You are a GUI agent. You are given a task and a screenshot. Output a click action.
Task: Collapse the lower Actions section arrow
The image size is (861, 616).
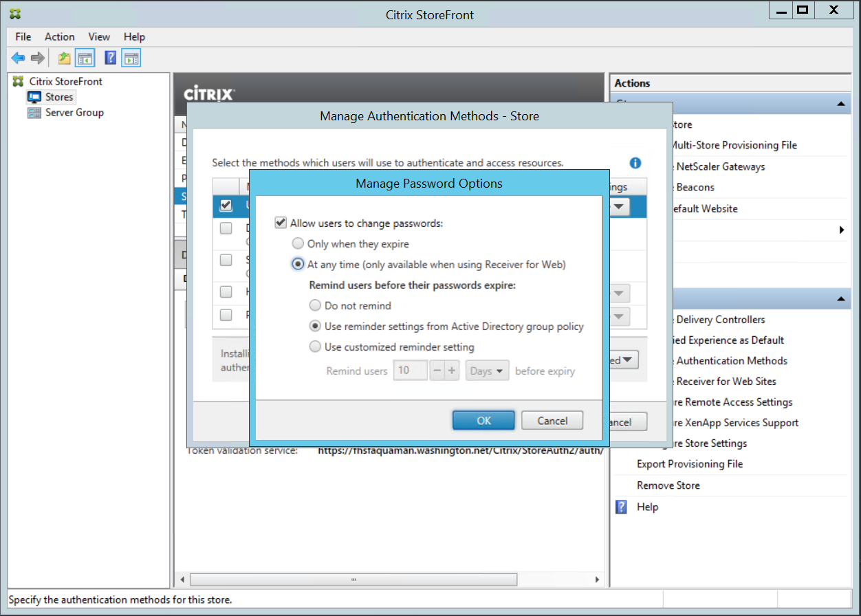[x=841, y=299]
